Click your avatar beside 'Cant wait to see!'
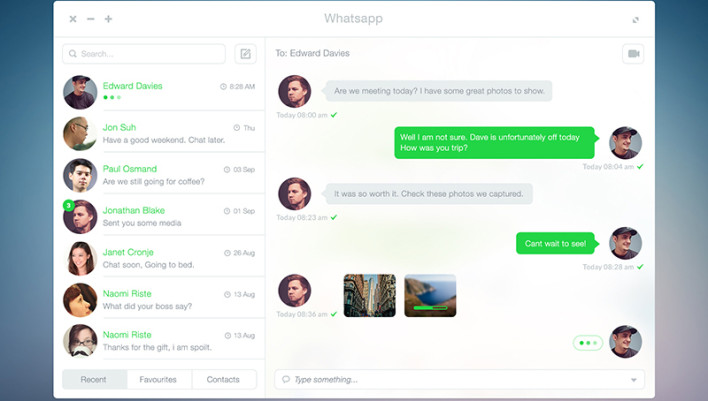708x401 pixels. click(x=625, y=243)
